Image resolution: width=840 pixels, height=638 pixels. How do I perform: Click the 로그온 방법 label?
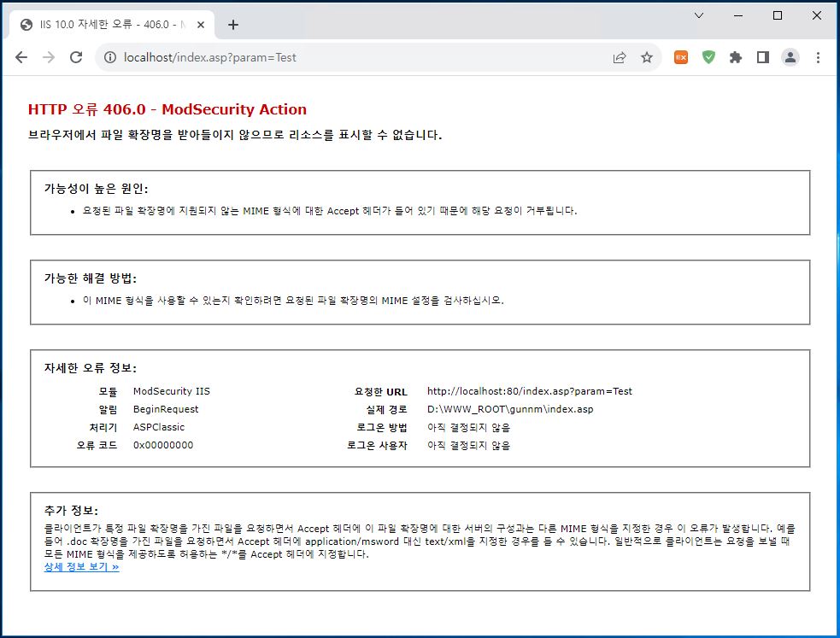(x=381, y=428)
